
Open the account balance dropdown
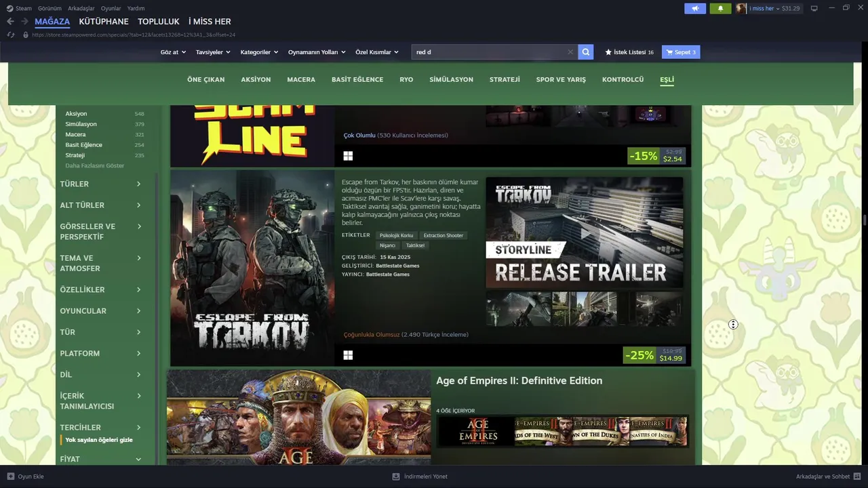pos(774,8)
